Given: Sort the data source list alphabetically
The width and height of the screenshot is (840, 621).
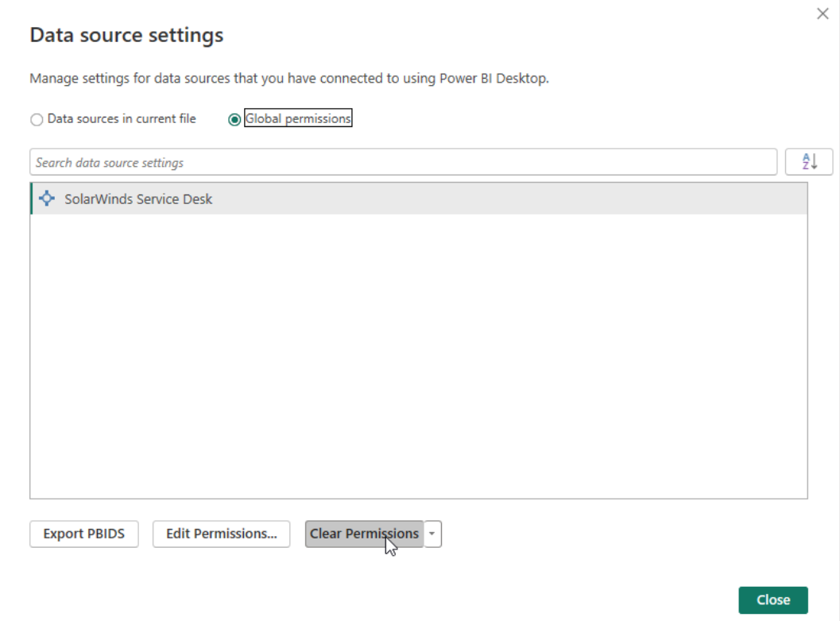Looking at the screenshot, I should 809,161.
